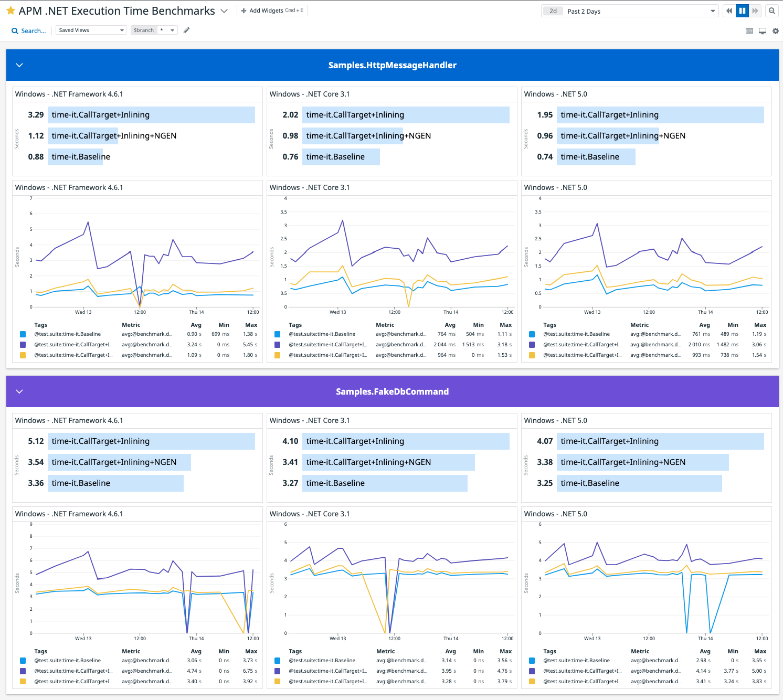Image resolution: width=783 pixels, height=700 pixels.
Task: Select the 4.10 CallTarget+Inlining bar
Action: tap(406, 441)
